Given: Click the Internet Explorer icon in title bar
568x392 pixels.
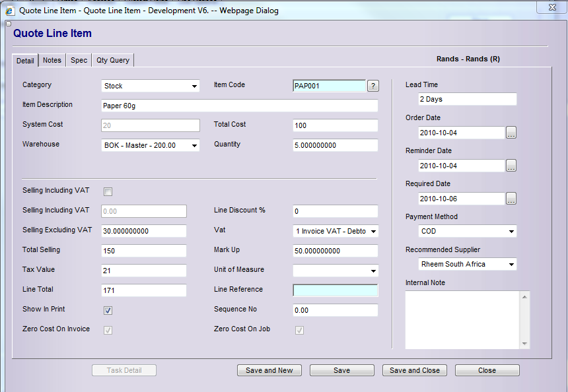Looking at the screenshot, I should point(10,11).
